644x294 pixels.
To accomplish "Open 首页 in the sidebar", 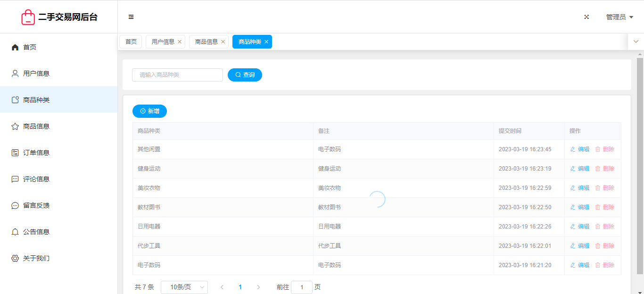I will click(58, 47).
